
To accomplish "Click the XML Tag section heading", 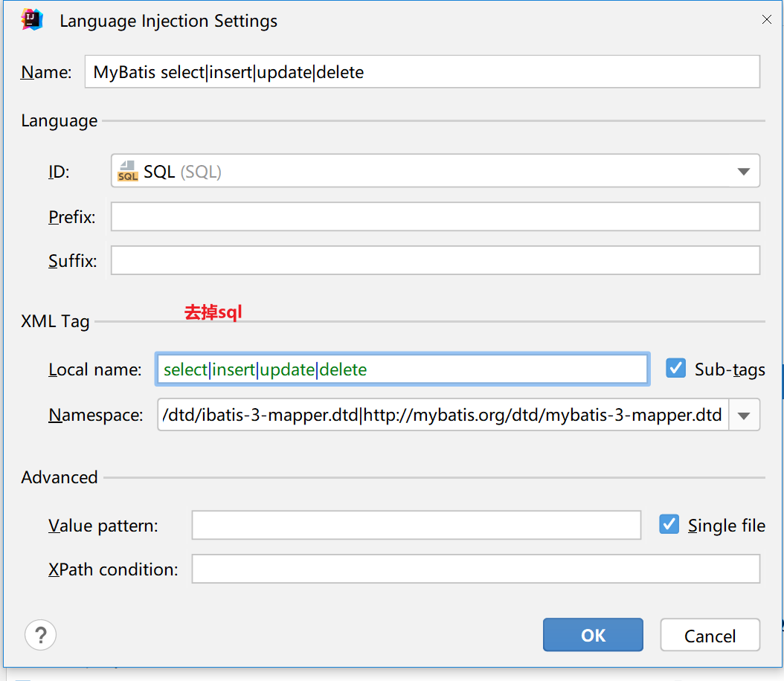I will click(55, 321).
